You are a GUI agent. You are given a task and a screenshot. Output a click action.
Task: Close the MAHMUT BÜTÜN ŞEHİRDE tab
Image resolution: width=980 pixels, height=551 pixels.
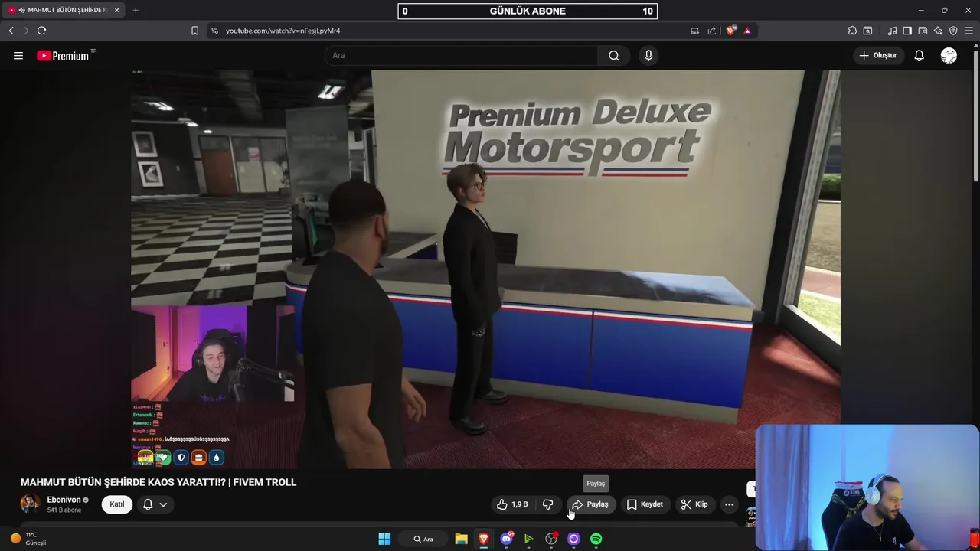point(116,10)
